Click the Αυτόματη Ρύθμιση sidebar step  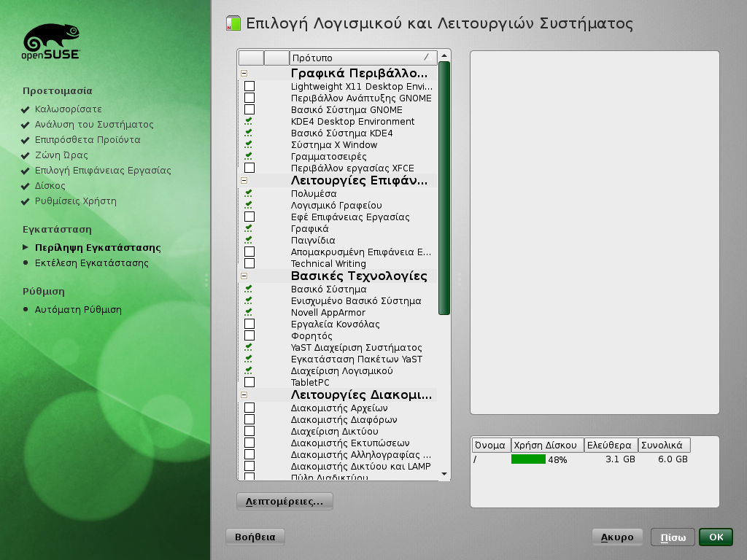78,309
